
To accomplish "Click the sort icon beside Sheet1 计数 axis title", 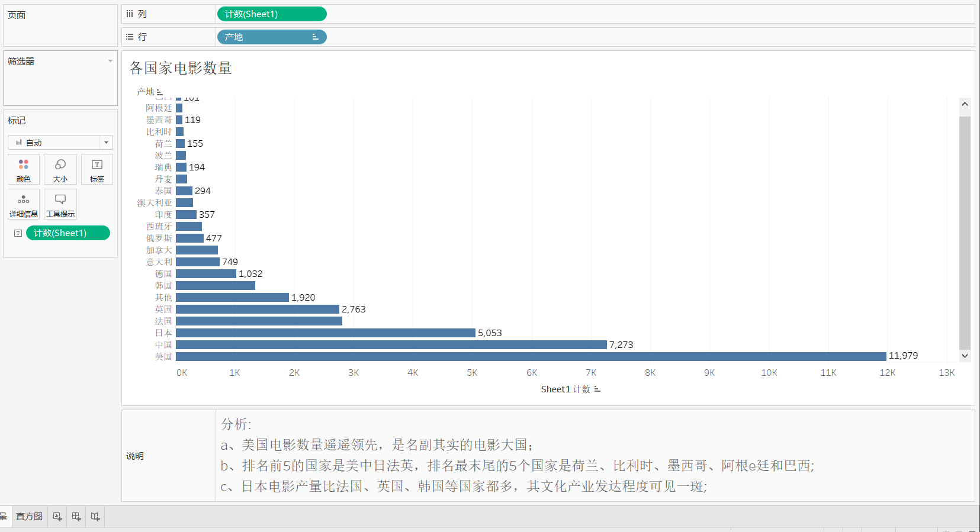I will [x=597, y=389].
